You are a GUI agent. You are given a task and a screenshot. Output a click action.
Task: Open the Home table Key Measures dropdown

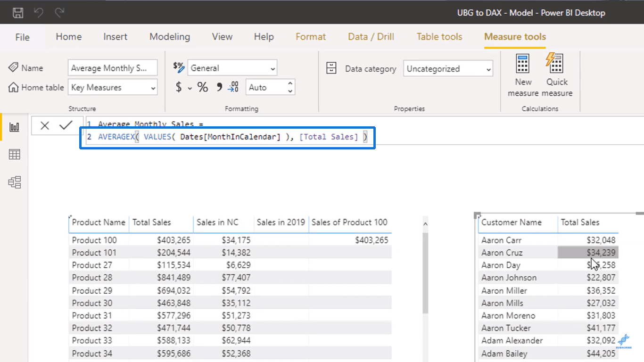pos(113,88)
